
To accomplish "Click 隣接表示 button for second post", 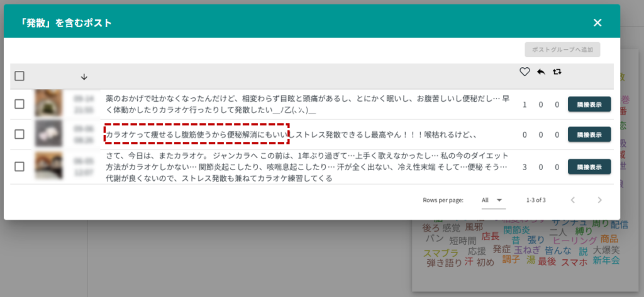I will point(589,134).
